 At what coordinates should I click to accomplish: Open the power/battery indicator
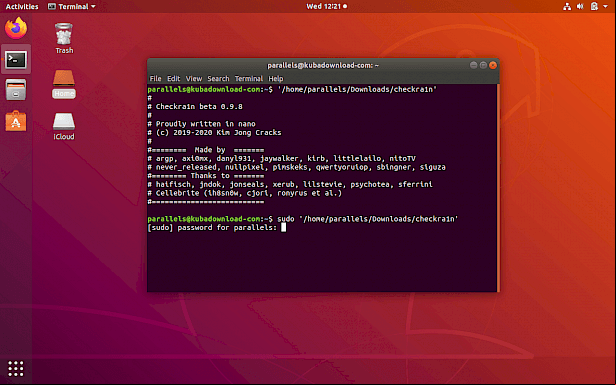coord(594,6)
